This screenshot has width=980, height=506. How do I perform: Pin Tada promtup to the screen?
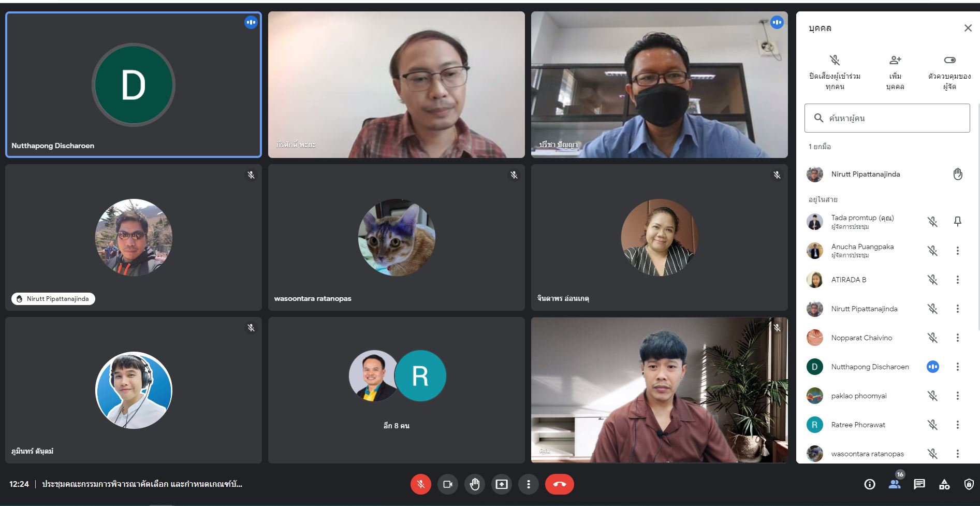pos(958,222)
